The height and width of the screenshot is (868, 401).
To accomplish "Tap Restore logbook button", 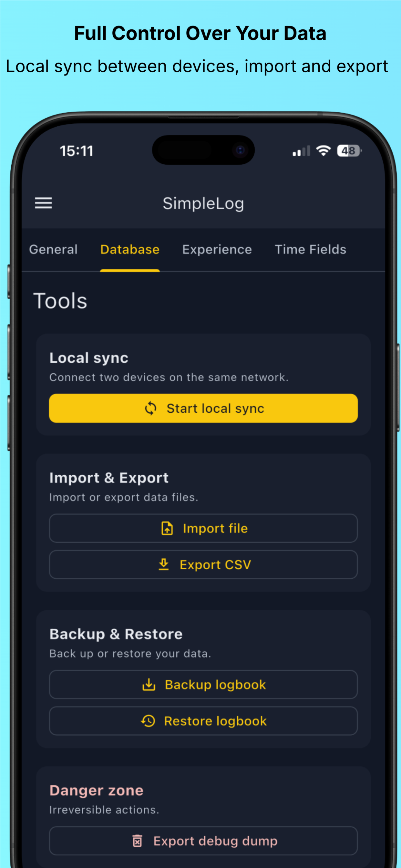I will [x=203, y=721].
